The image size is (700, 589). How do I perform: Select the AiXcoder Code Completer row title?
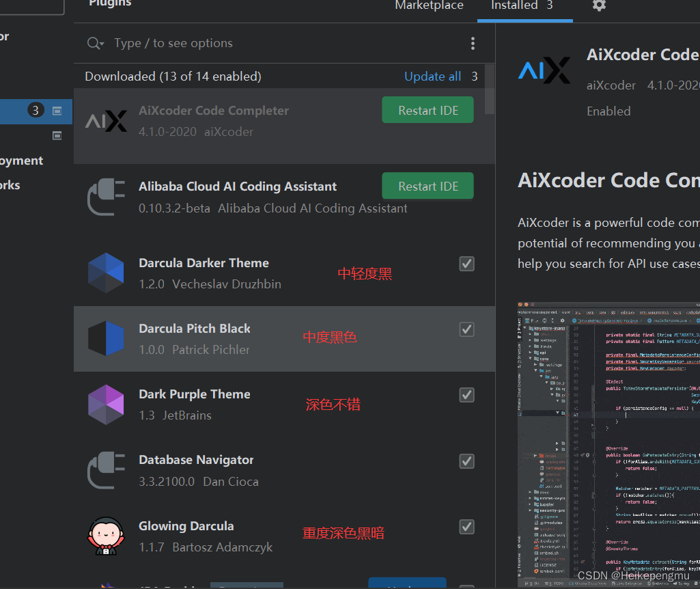[x=213, y=110]
